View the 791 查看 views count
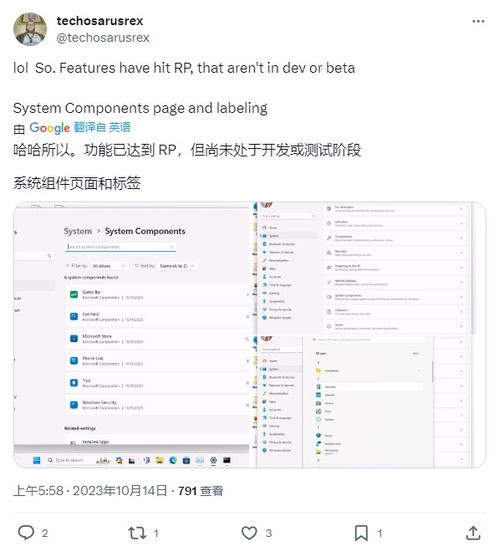This screenshot has width=499, height=552. pyautogui.click(x=200, y=490)
